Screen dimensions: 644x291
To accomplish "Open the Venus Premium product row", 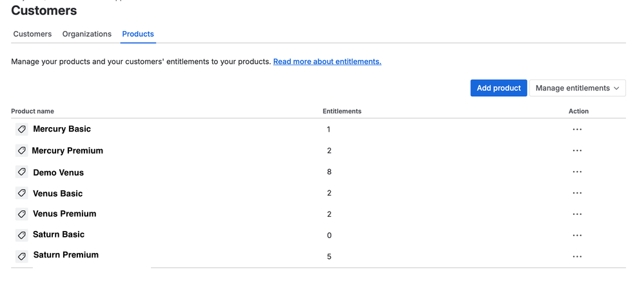I will point(318,214).
